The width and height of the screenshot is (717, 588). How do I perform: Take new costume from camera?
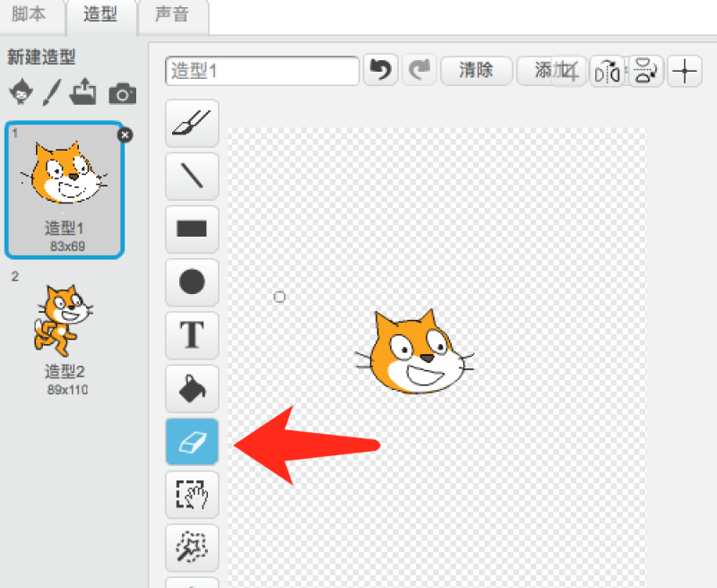pos(123,93)
